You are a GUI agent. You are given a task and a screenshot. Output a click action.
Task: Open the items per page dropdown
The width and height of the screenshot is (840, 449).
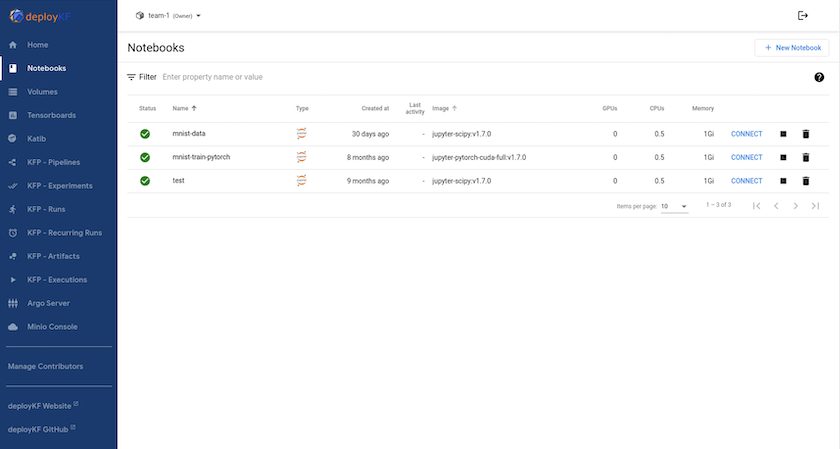(676, 206)
